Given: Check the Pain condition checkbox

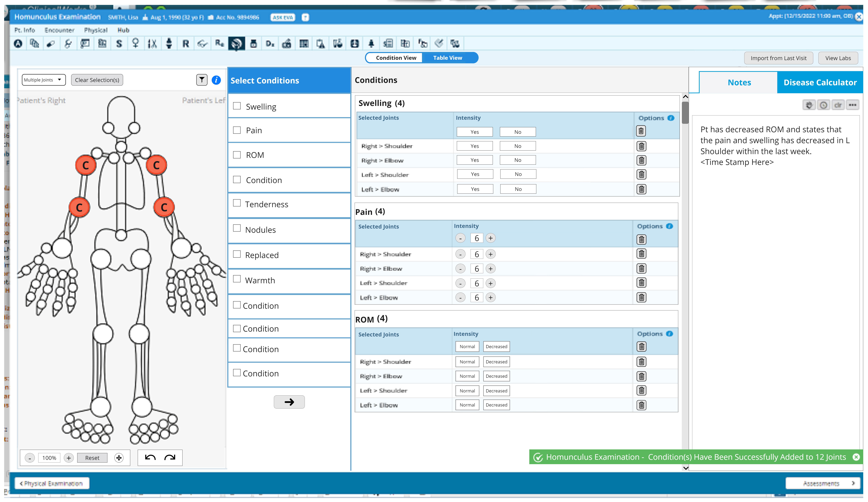Looking at the screenshot, I should pyautogui.click(x=237, y=130).
